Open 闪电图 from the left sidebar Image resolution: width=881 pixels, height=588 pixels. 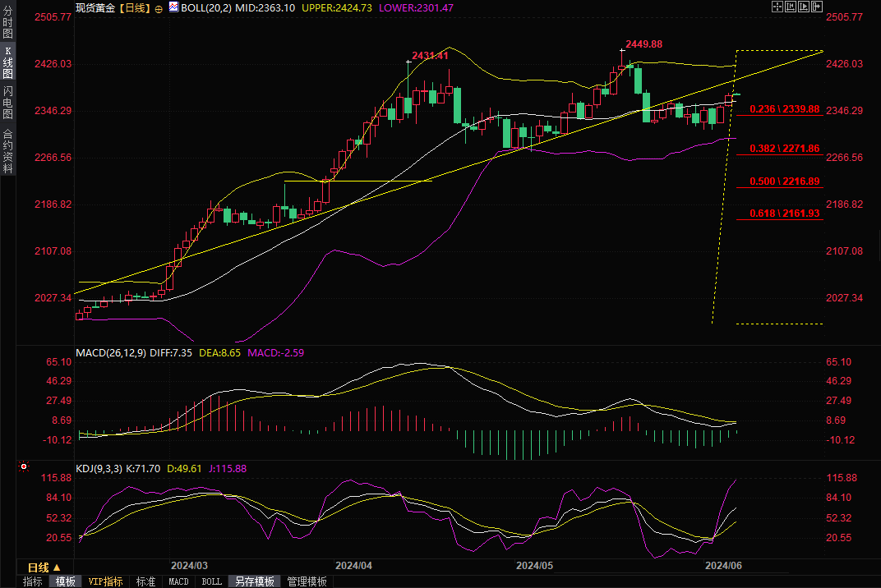(7, 102)
